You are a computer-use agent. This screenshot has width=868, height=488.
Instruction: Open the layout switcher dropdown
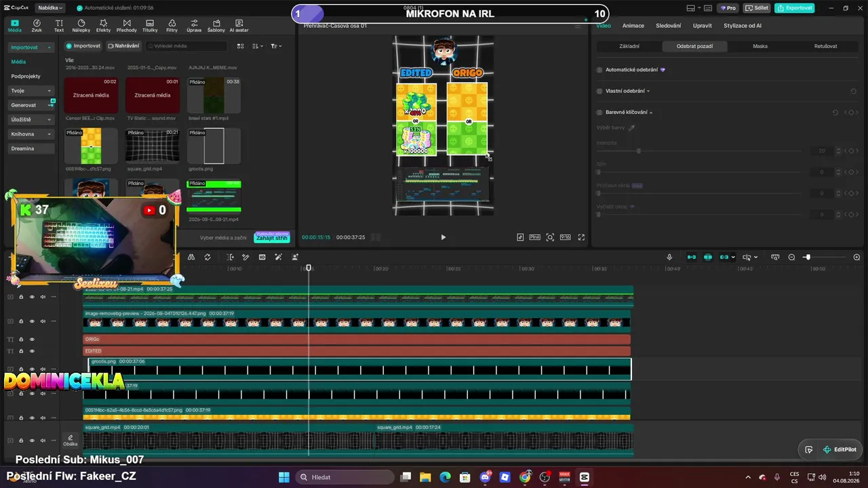(x=693, y=8)
